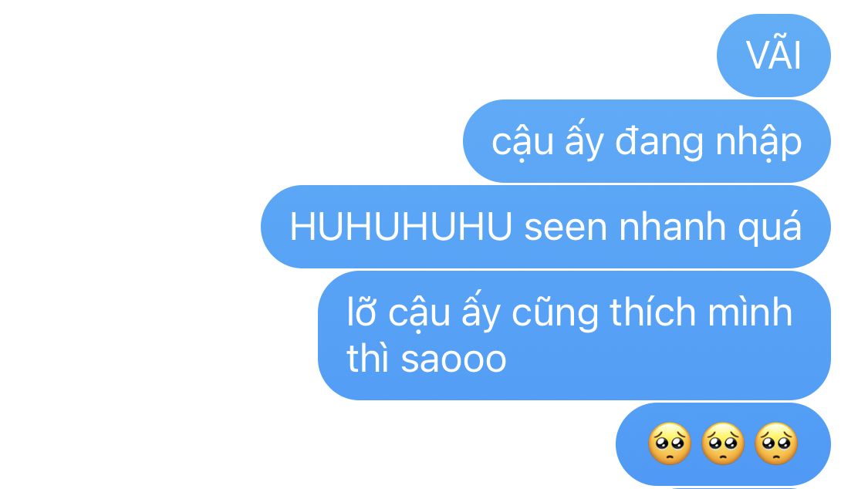This screenshot has height=489, width=868.
Task: Click the word 'HUHUHUHU' in the message
Action: 400,227
